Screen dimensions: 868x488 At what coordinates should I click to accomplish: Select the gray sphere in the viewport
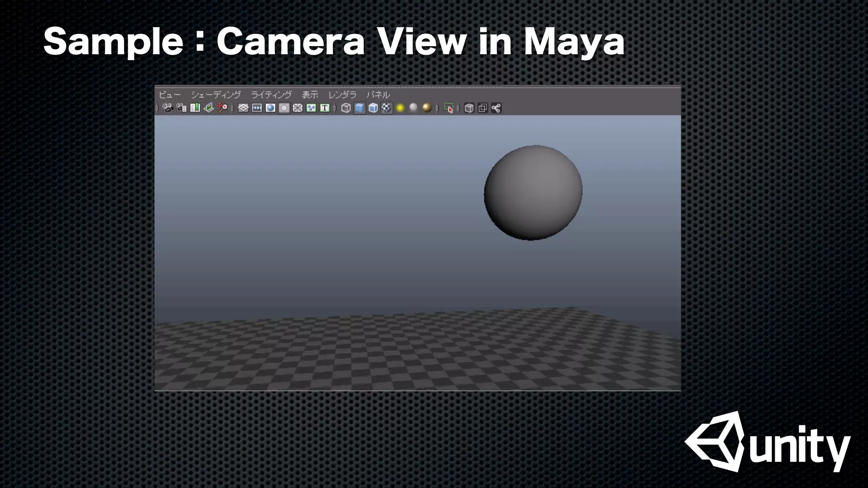click(533, 193)
